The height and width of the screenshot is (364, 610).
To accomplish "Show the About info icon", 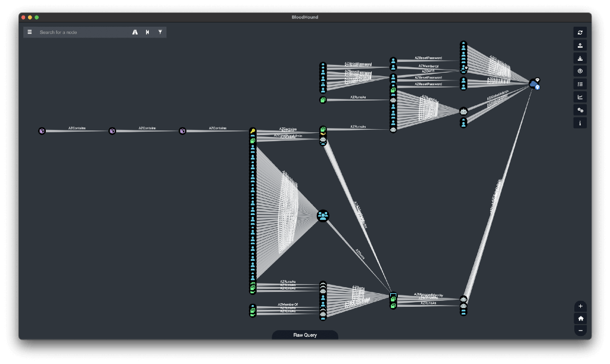I will pos(580,123).
